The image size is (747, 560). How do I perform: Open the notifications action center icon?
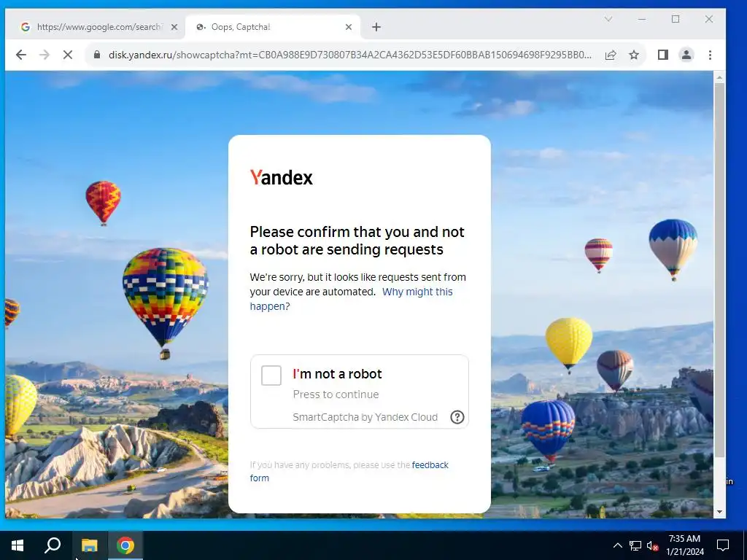[x=723, y=545]
